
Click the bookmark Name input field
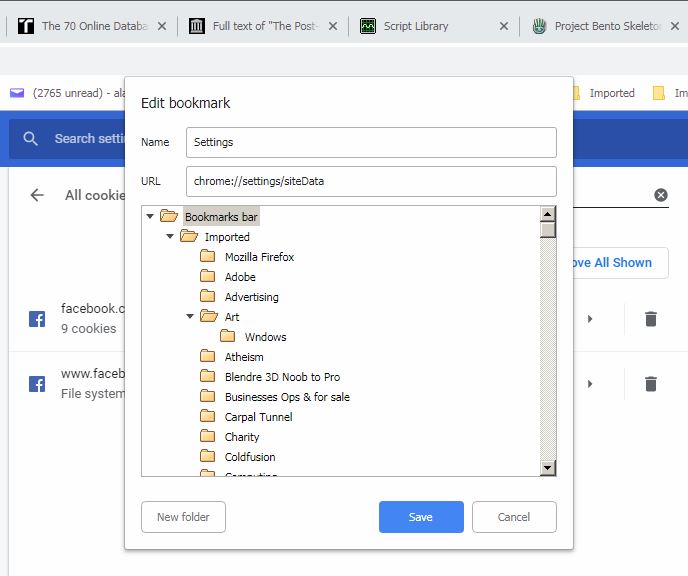(371, 142)
